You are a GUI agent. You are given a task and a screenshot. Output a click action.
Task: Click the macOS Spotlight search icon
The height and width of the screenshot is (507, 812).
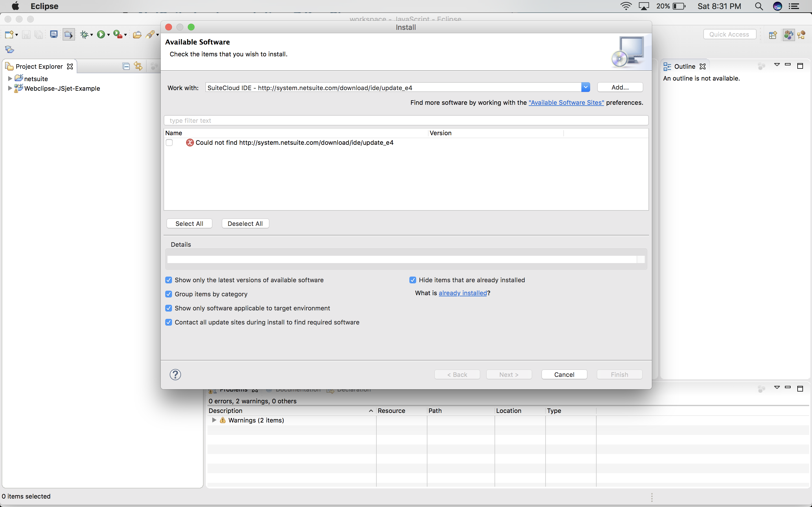click(759, 6)
